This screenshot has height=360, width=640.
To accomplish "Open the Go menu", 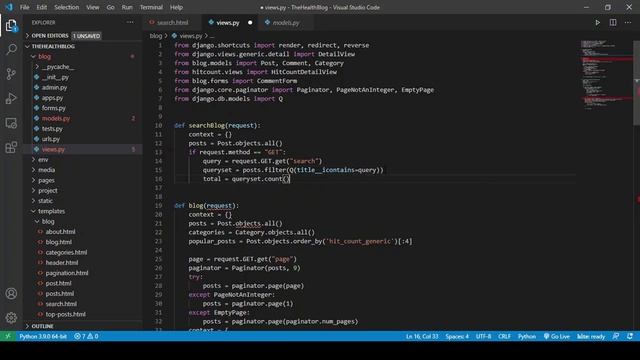I will click(111, 7).
